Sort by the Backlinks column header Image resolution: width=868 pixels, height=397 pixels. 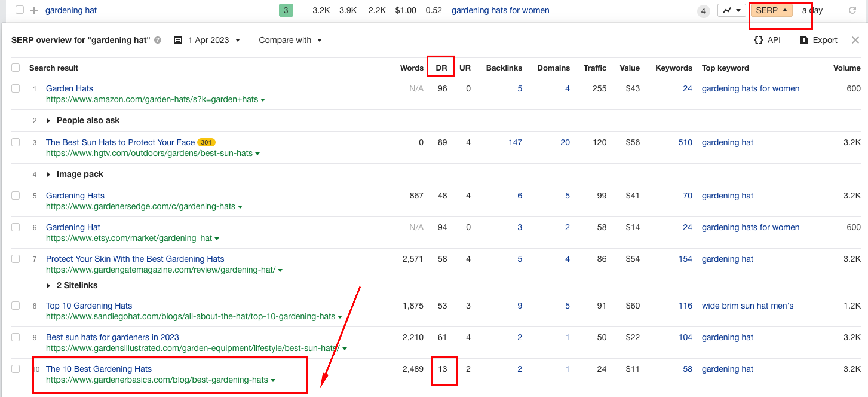pos(504,68)
